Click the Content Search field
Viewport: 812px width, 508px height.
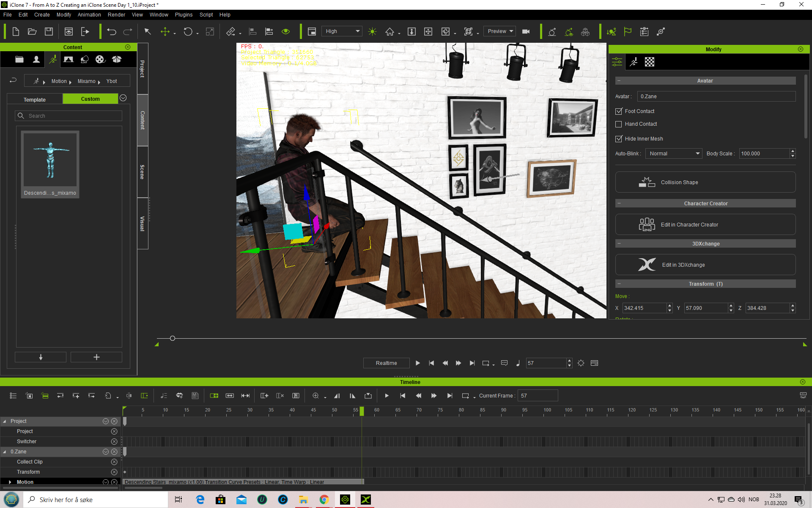69,116
